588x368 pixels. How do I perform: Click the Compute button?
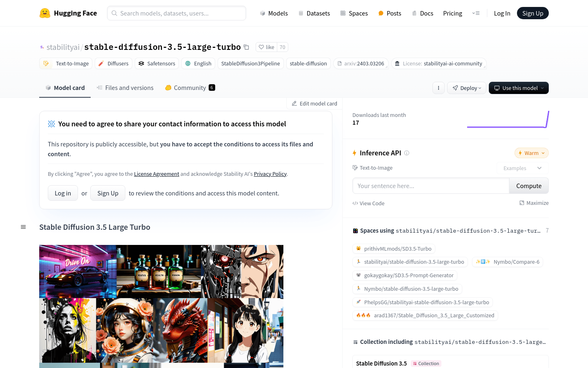tap(529, 186)
